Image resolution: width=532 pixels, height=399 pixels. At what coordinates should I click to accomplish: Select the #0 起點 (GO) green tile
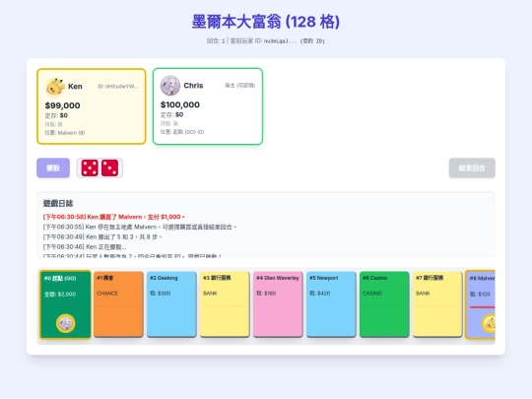[65, 304]
